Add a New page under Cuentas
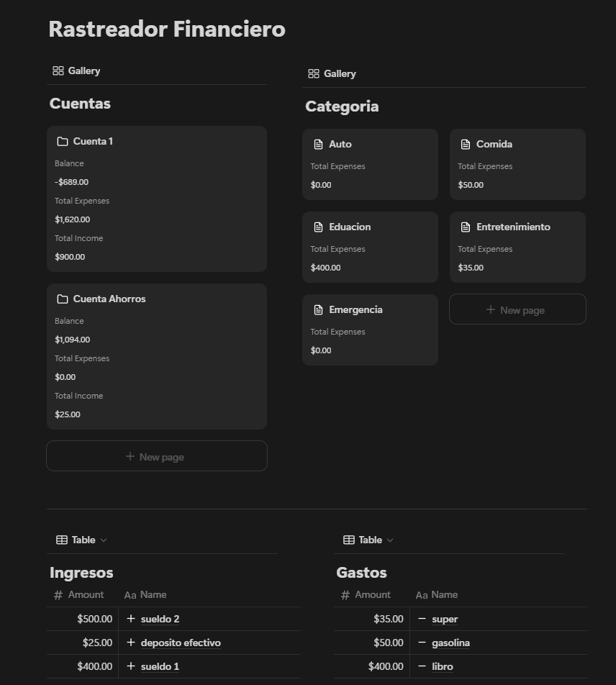The height and width of the screenshot is (685, 616). [157, 456]
